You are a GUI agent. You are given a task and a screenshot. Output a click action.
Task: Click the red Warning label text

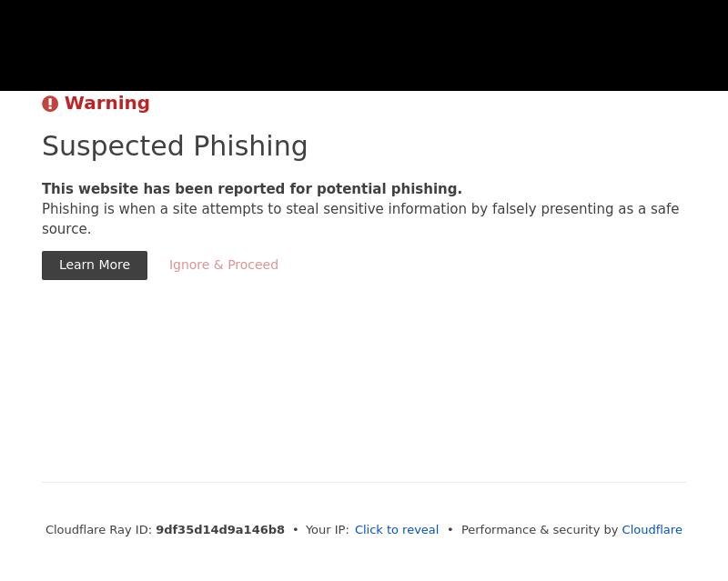106,104
